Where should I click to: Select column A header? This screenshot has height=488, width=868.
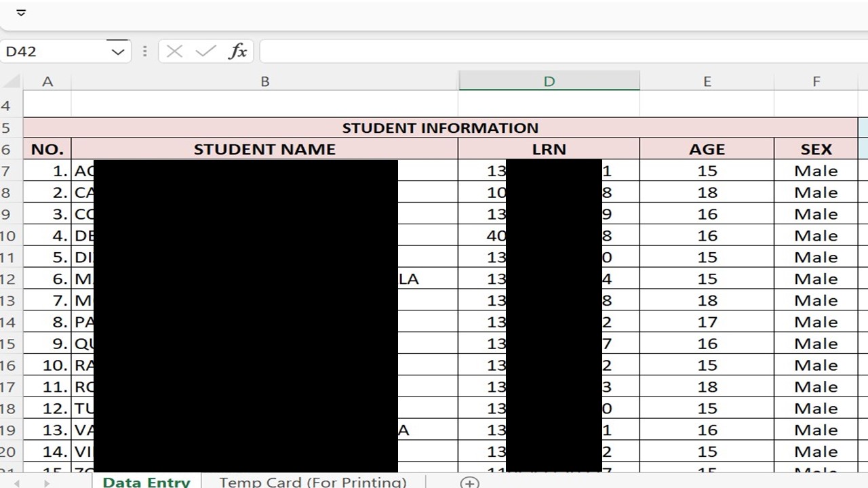(47, 81)
